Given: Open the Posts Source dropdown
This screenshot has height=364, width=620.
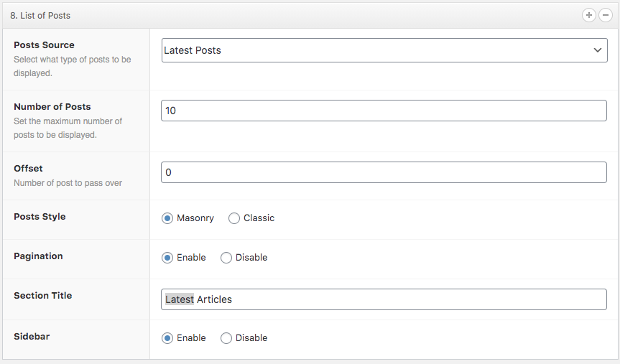Looking at the screenshot, I should pos(384,50).
